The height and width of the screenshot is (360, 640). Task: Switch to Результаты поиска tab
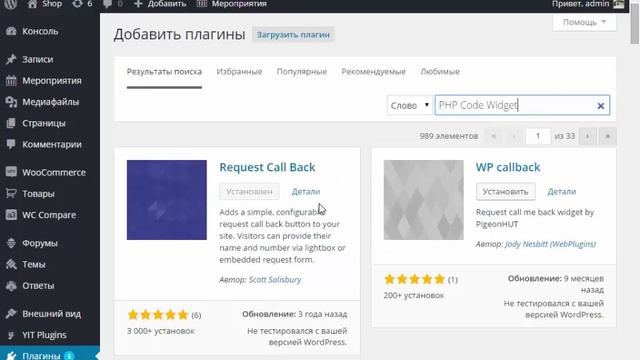tap(164, 72)
